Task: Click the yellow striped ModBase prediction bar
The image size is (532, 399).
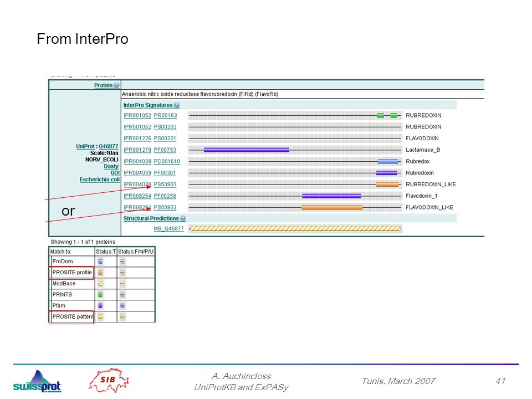Action: [x=295, y=229]
